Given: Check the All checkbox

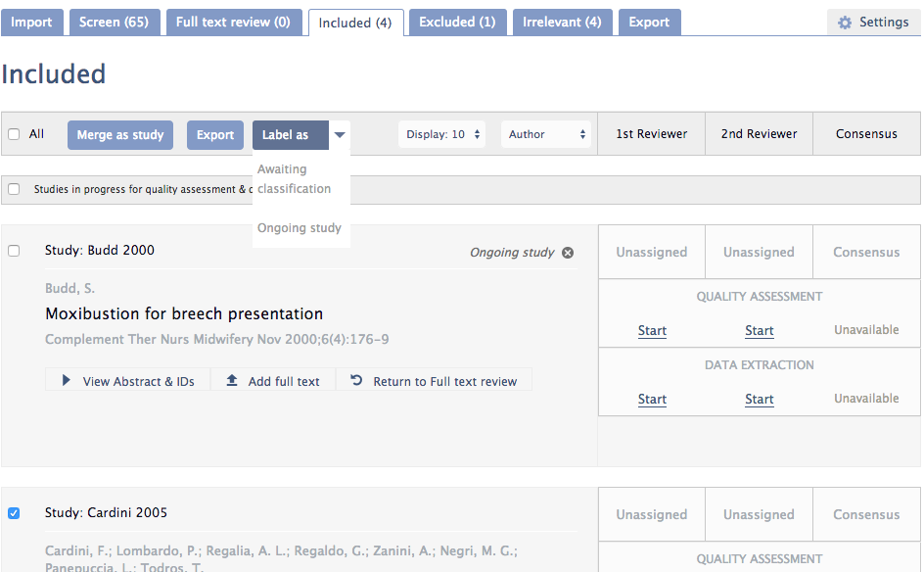Looking at the screenshot, I should pyautogui.click(x=14, y=133).
